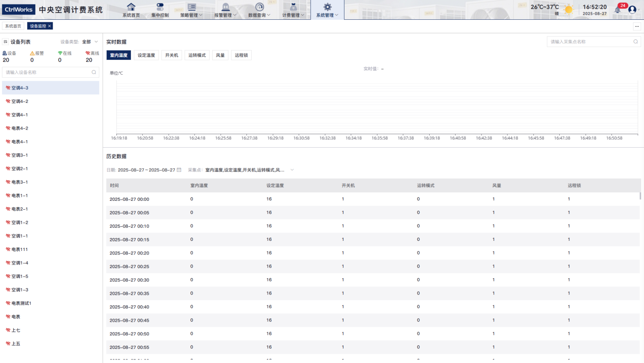
Task: Select the 设定温度 data toggle
Action: click(146, 55)
